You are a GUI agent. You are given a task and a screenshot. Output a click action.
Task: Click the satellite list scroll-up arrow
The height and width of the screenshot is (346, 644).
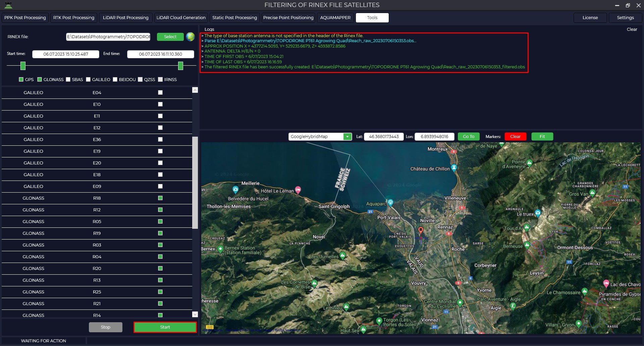(195, 90)
